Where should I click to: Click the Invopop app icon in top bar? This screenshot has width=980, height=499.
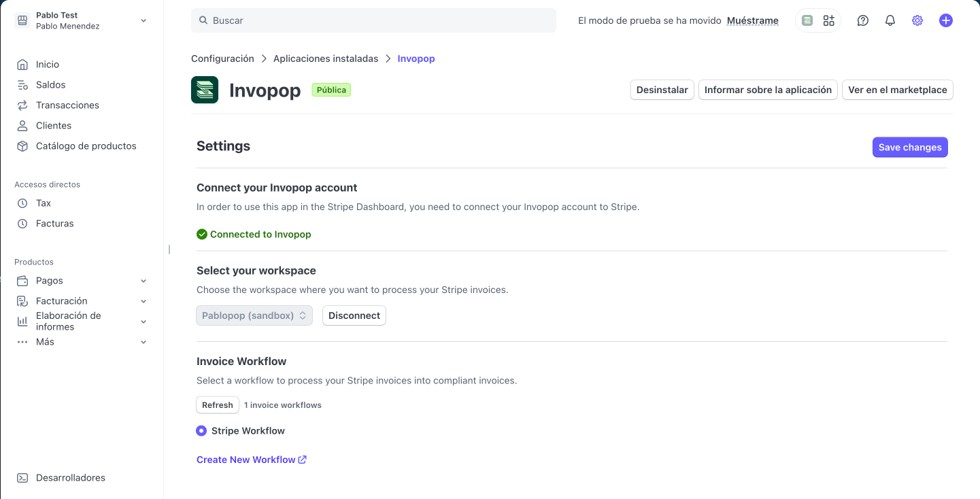(807, 20)
